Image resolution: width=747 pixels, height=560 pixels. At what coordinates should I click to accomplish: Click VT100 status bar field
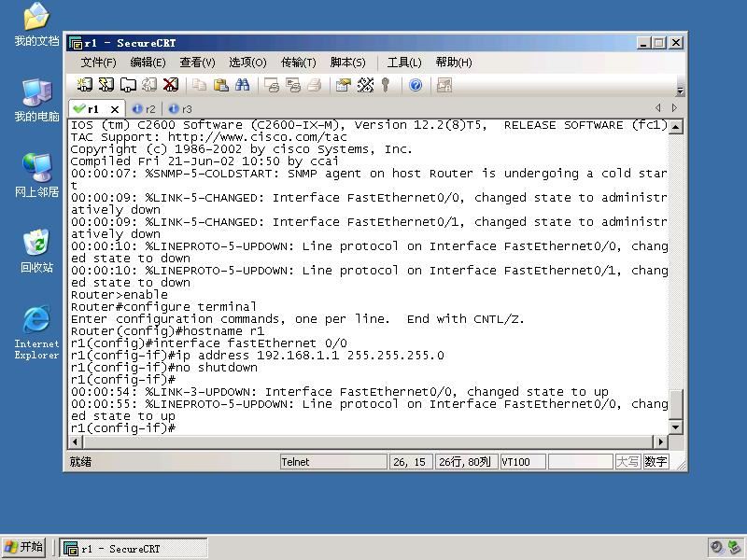click(523, 462)
